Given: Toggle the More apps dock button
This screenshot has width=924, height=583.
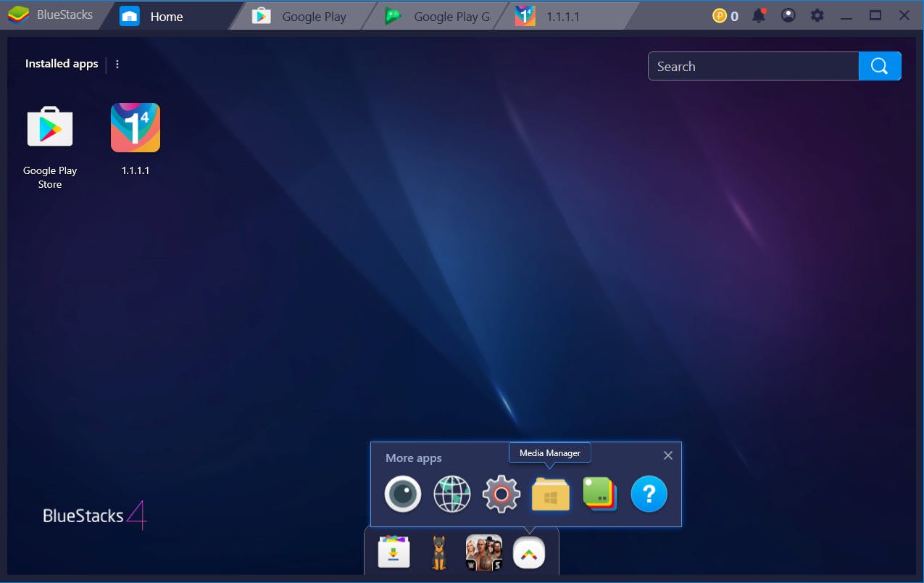Looking at the screenshot, I should [529, 554].
